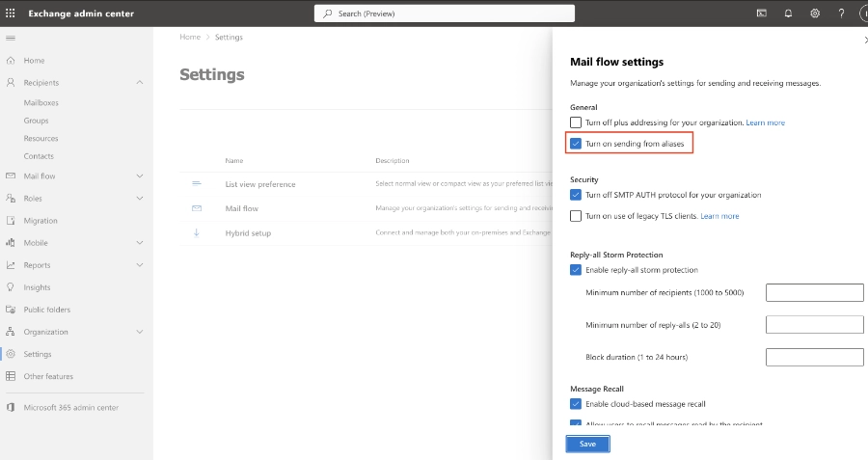Open Learn more link for plus addressing
This screenshot has width=868, height=460.
coord(766,122)
